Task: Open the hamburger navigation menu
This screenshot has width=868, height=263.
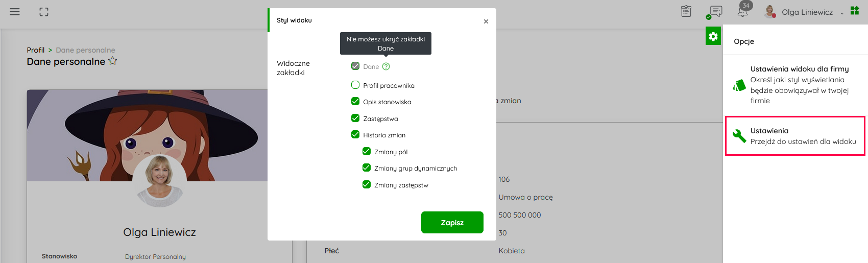Action: [x=15, y=12]
